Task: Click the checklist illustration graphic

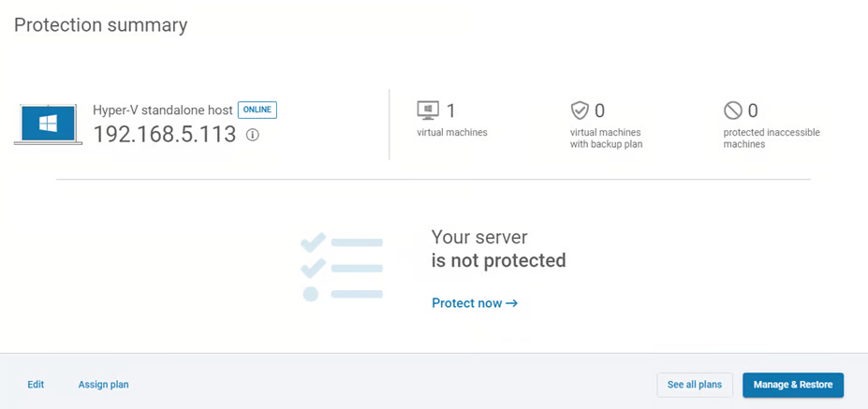Action: (x=342, y=267)
